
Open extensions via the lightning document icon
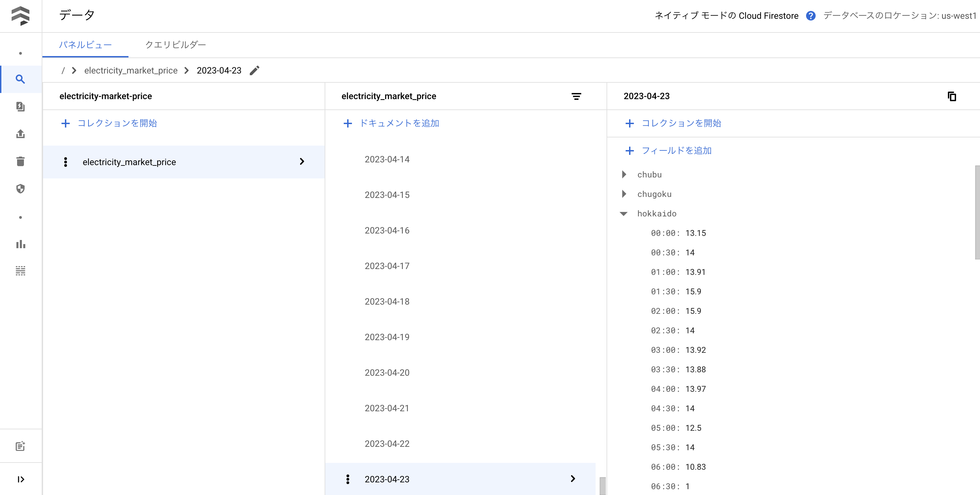[x=21, y=107]
